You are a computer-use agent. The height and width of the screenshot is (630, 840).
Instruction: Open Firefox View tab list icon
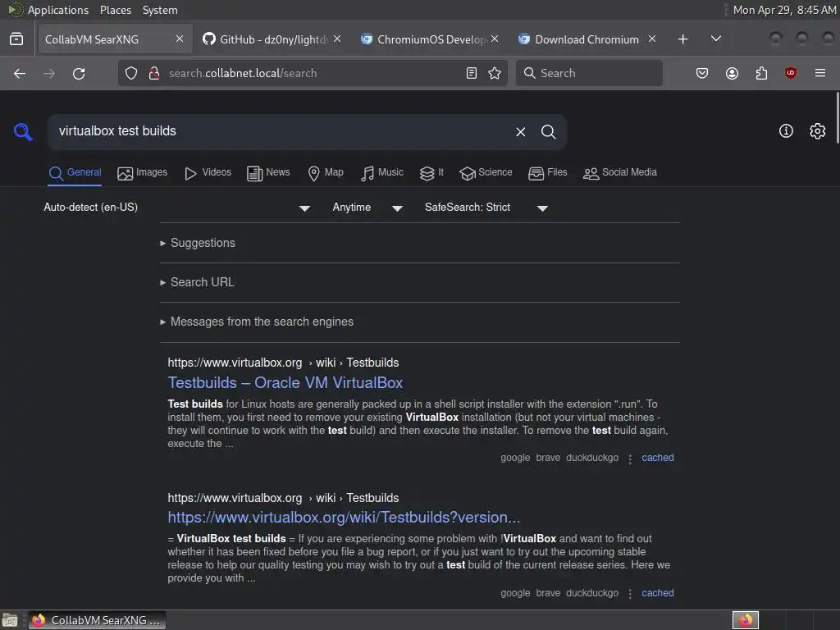[16, 39]
